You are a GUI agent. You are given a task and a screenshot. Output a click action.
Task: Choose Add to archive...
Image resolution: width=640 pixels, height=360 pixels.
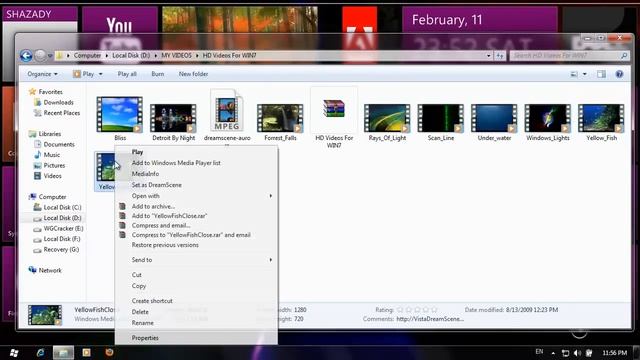coord(153,207)
